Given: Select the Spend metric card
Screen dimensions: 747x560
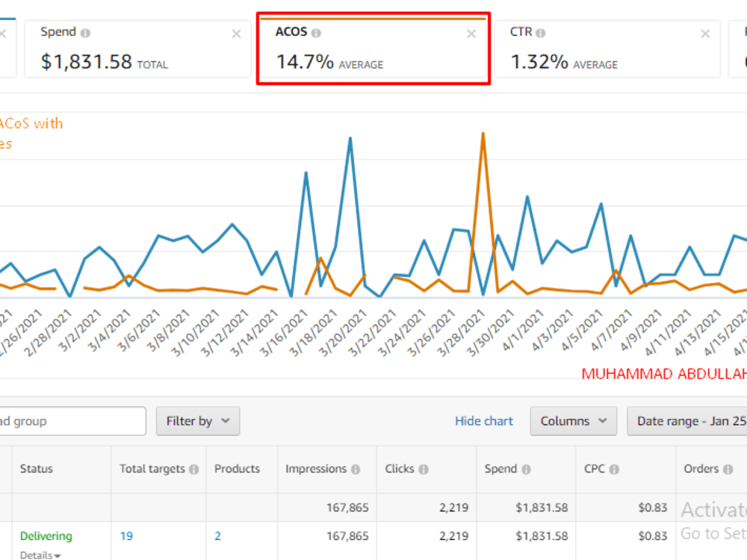Looking at the screenshot, I should (137, 49).
